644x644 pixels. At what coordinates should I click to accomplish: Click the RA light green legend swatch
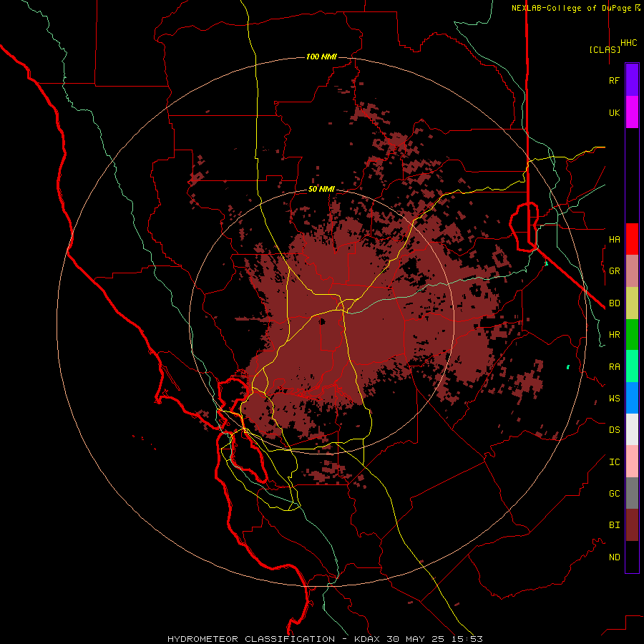pyautogui.click(x=632, y=366)
